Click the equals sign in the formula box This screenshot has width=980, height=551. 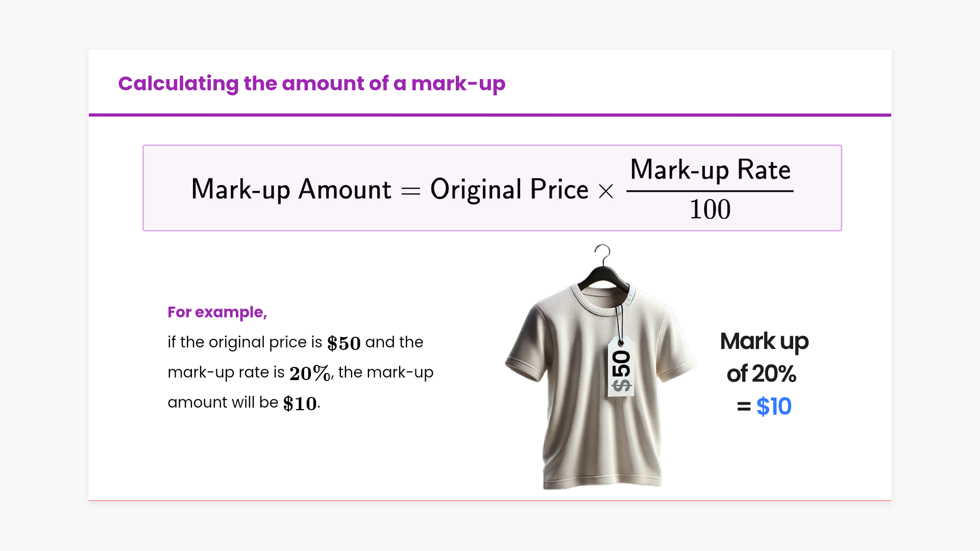point(410,191)
